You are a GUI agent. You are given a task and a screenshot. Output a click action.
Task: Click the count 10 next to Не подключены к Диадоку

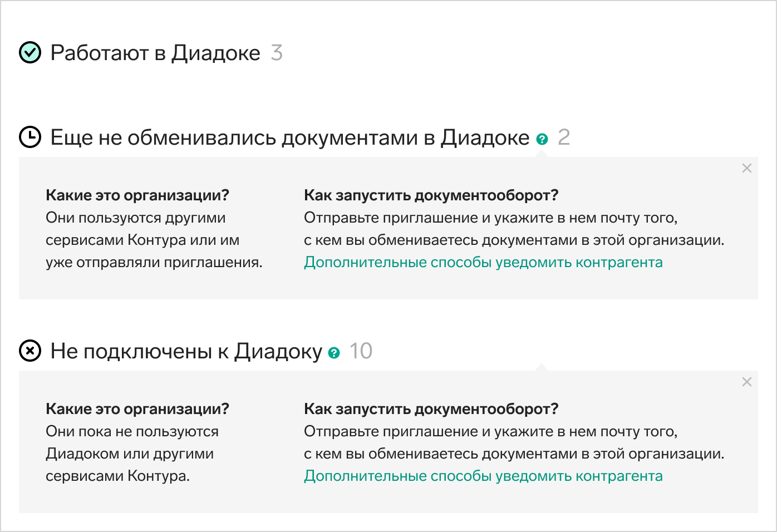[361, 351]
